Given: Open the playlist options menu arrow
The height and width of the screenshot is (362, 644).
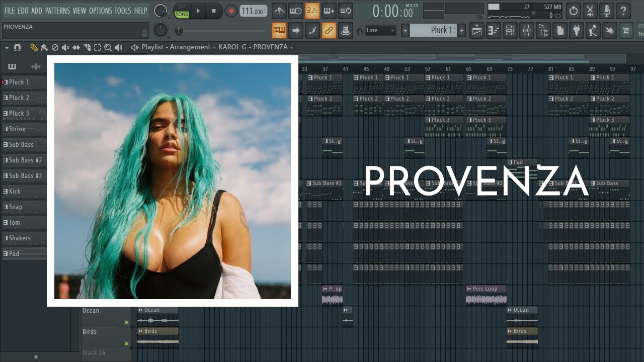Looking at the screenshot, I should point(7,47).
